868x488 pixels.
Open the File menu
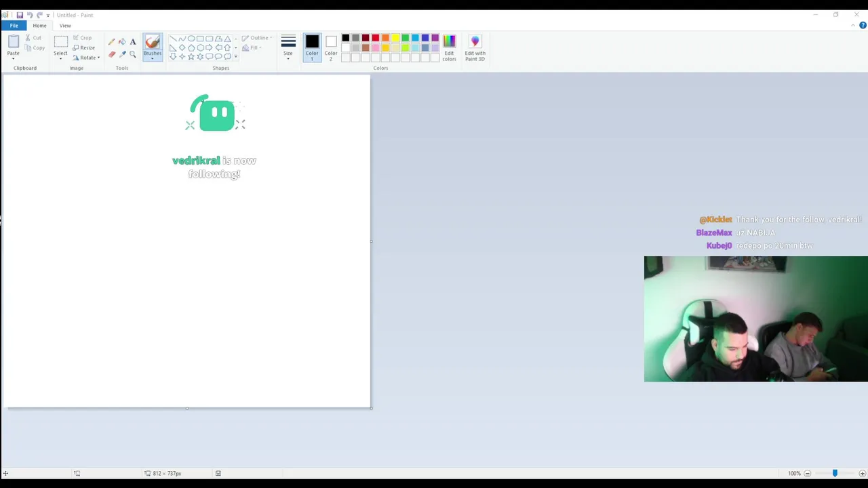tap(14, 26)
